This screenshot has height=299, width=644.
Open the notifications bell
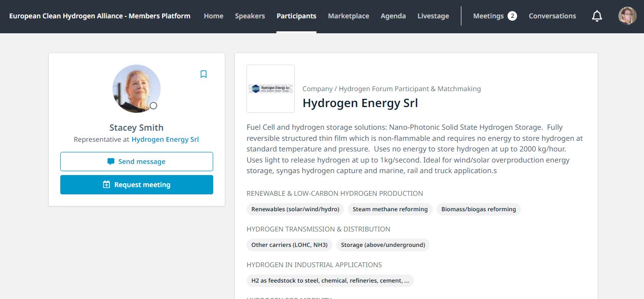(x=597, y=16)
